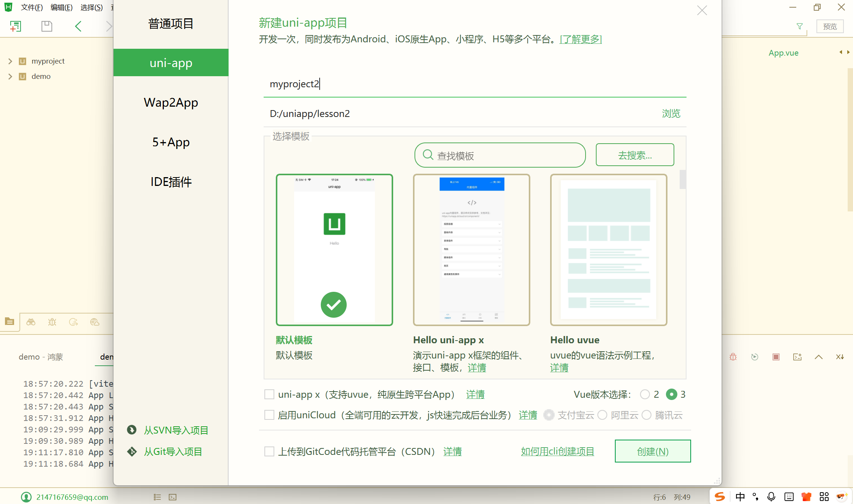Open the search binoculars panel icon

point(31,322)
